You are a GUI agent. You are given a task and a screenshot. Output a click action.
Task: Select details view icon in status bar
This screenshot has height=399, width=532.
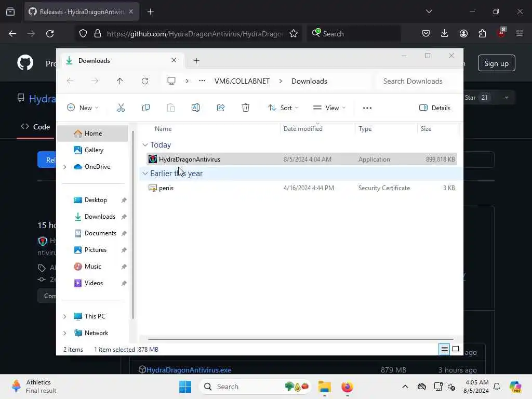tap(445, 349)
